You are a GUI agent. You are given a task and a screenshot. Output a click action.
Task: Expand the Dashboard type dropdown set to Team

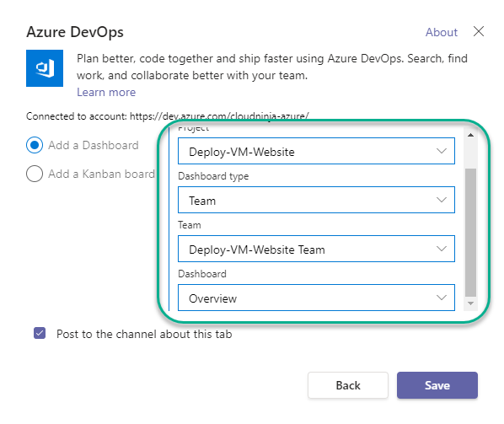[316, 200]
